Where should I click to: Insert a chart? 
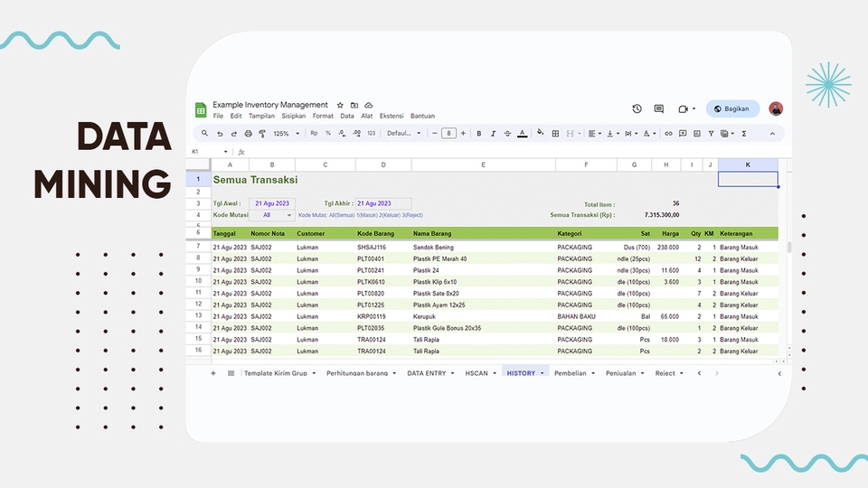click(x=697, y=134)
